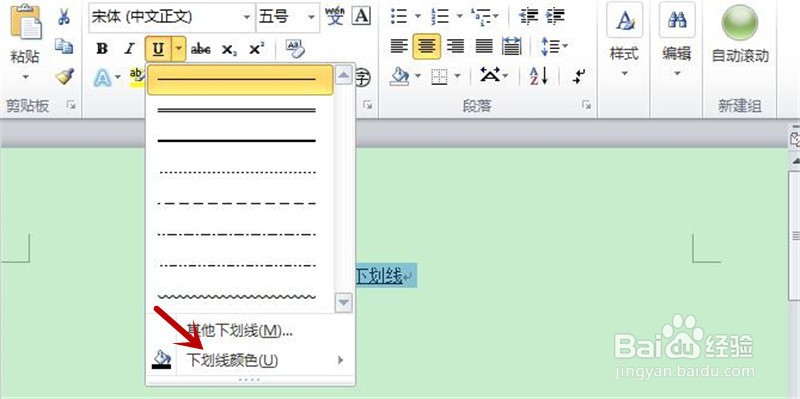
Task: Collapse the Underline style dropdown arrow
Action: 179,49
